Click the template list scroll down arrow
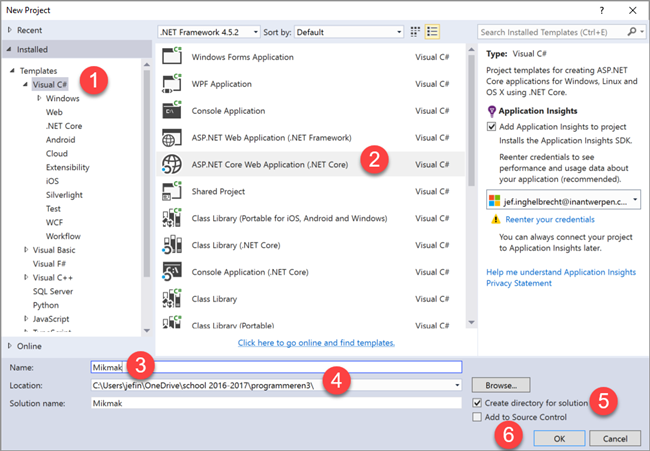 coord(471,322)
